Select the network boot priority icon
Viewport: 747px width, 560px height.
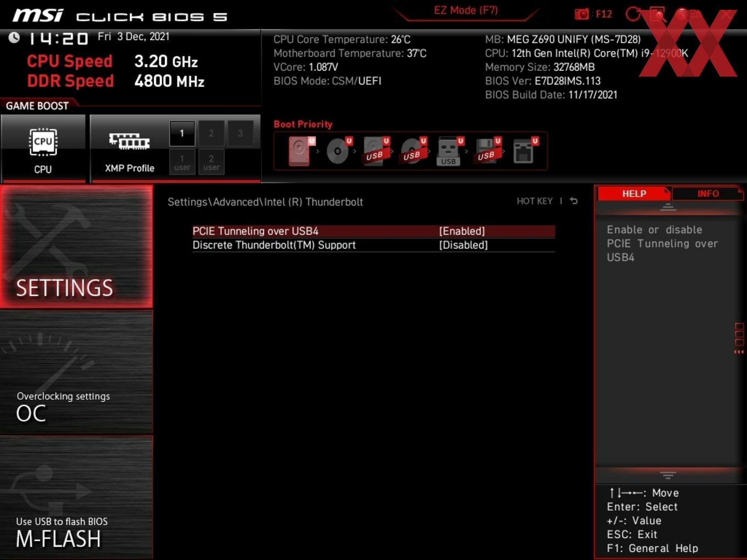[525, 151]
